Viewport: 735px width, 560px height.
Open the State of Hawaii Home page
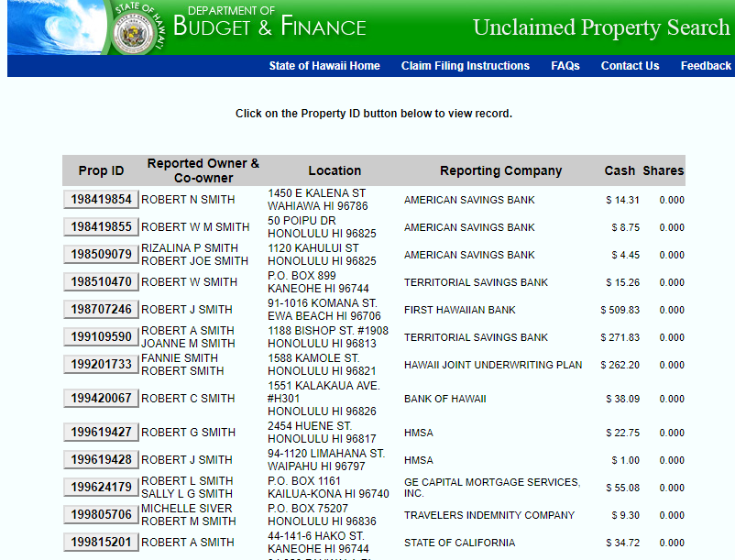click(324, 65)
